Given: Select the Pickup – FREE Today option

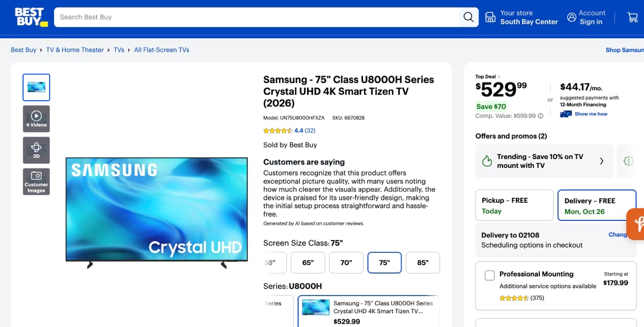Looking at the screenshot, I should [x=514, y=205].
